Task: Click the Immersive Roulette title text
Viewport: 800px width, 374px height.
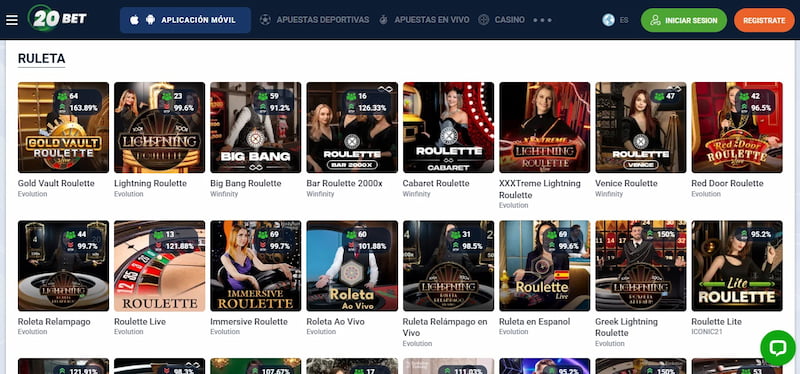Action: click(x=249, y=322)
